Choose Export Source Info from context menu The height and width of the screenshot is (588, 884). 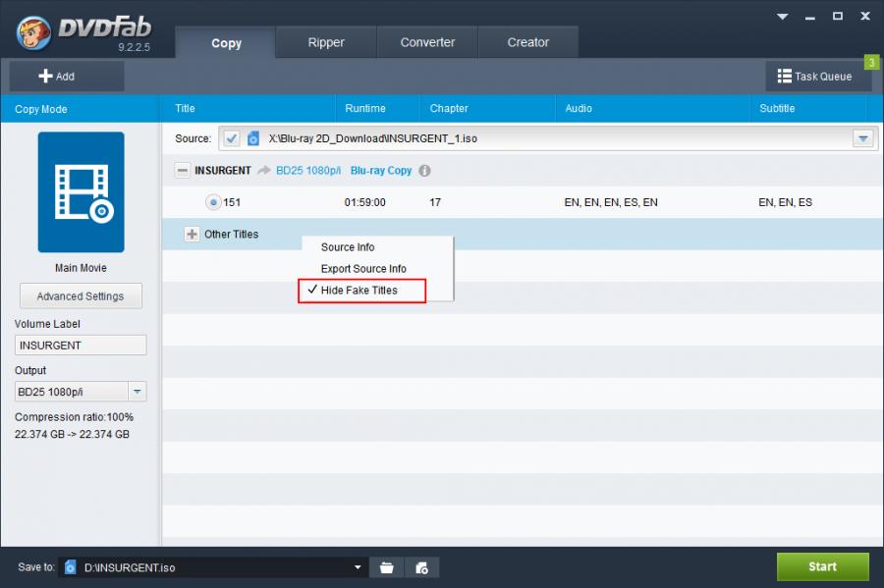(363, 269)
